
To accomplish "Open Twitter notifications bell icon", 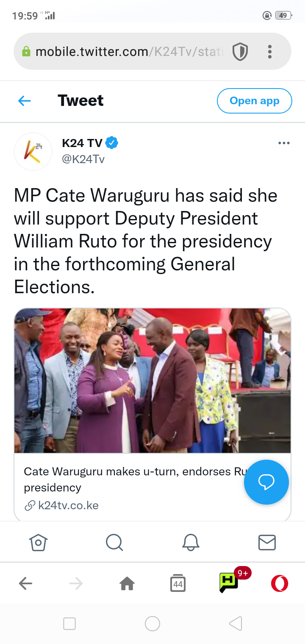I will (191, 542).
